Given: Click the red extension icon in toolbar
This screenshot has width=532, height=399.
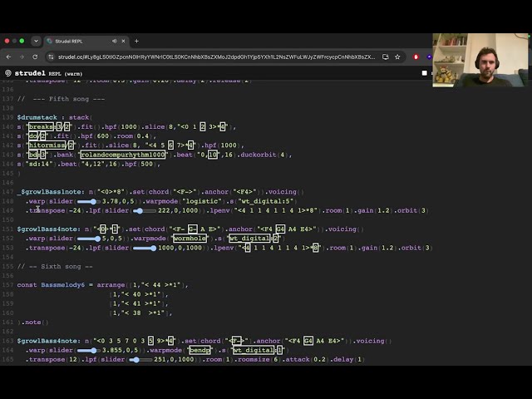Looking at the screenshot, I should tap(416, 57).
